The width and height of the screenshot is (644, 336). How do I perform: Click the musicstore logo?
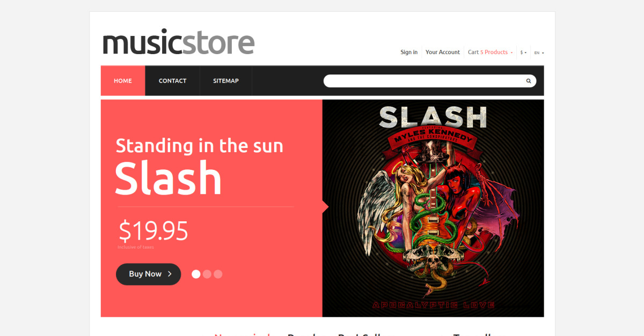point(178,42)
